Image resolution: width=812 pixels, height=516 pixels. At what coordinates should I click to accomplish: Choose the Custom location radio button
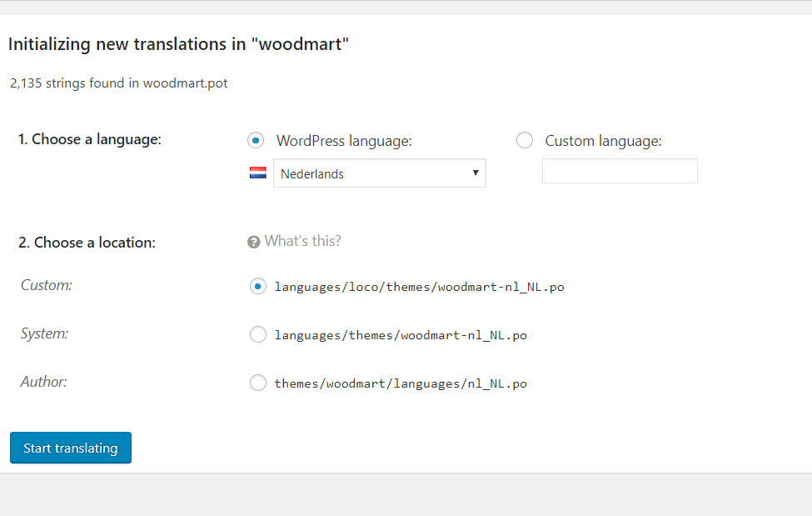click(x=257, y=286)
